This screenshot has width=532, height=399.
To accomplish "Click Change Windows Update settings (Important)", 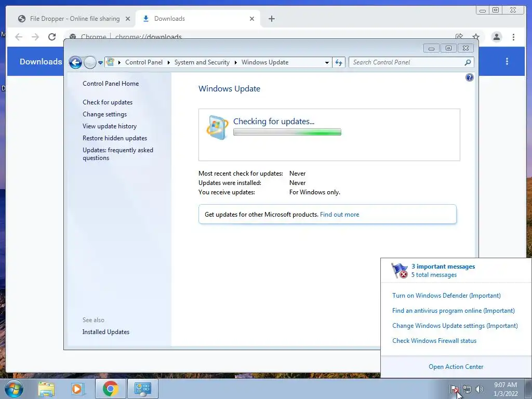I will pyautogui.click(x=455, y=326).
